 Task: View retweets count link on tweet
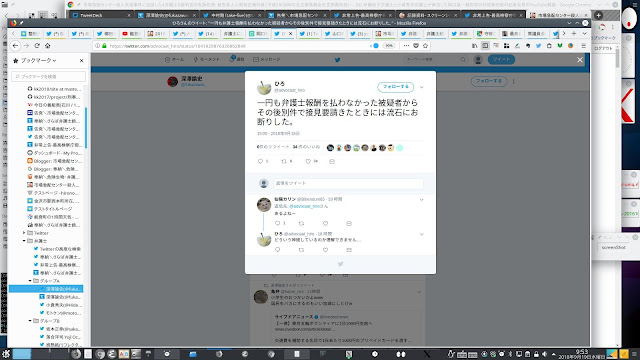point(273,147)
